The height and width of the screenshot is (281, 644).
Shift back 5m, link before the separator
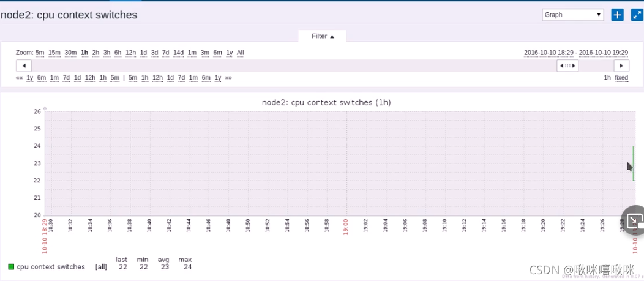click(114, 78)
